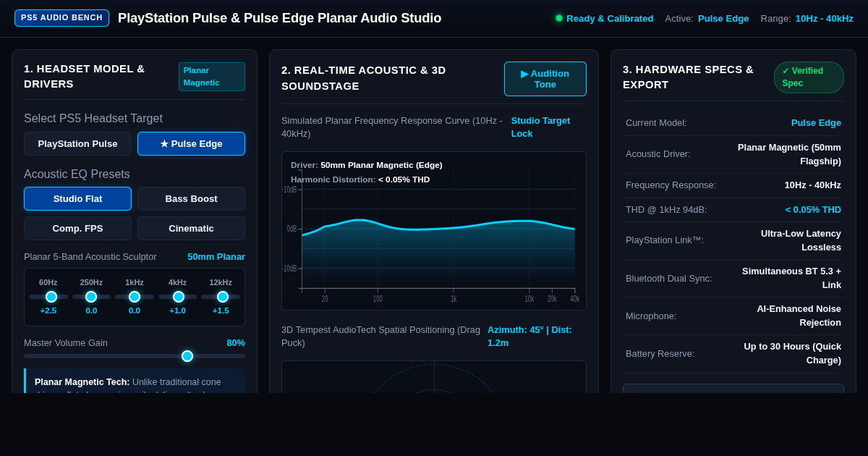Select the PlayStation Pulse headset target
868x456 pixels.
tap(77, 143)
